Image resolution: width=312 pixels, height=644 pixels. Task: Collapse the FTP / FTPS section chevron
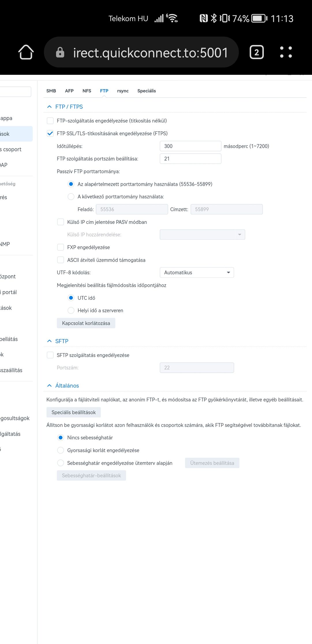click(49, 107)
